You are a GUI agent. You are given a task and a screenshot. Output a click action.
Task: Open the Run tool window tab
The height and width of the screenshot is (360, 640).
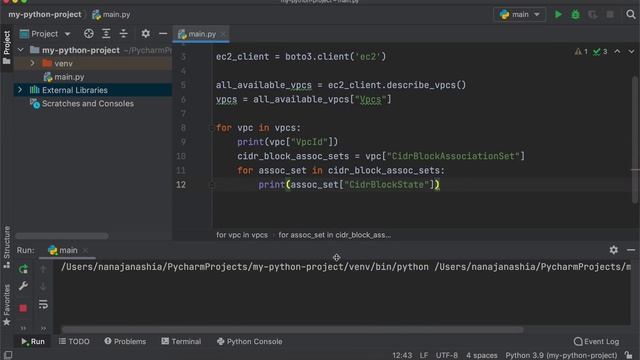tap(33, 342)
